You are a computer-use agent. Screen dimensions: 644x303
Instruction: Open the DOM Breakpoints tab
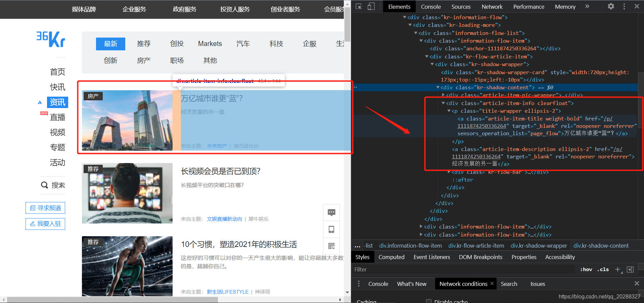480,257
